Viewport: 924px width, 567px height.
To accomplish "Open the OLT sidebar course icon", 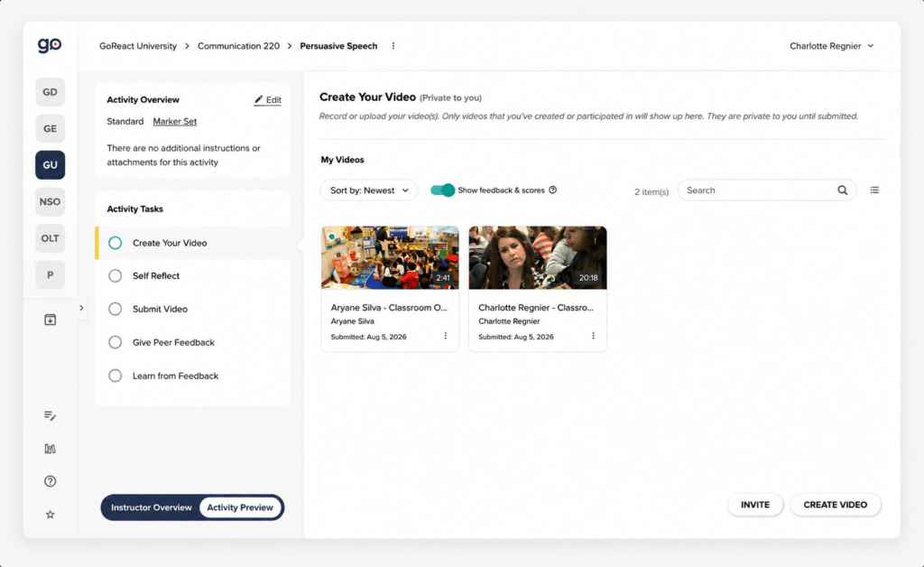I will click(51, 238).
